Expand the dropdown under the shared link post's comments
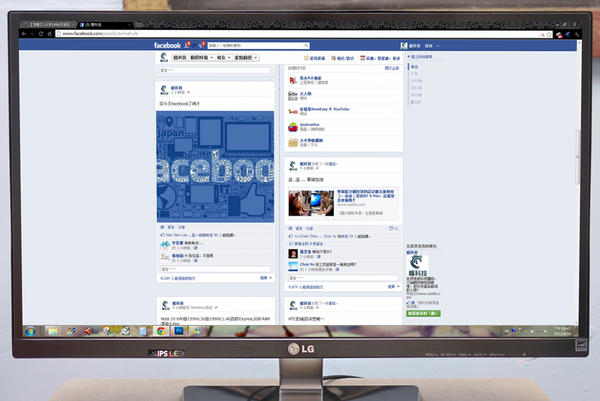Viewport: 600px width, 401px height. [x=394, y=287]
